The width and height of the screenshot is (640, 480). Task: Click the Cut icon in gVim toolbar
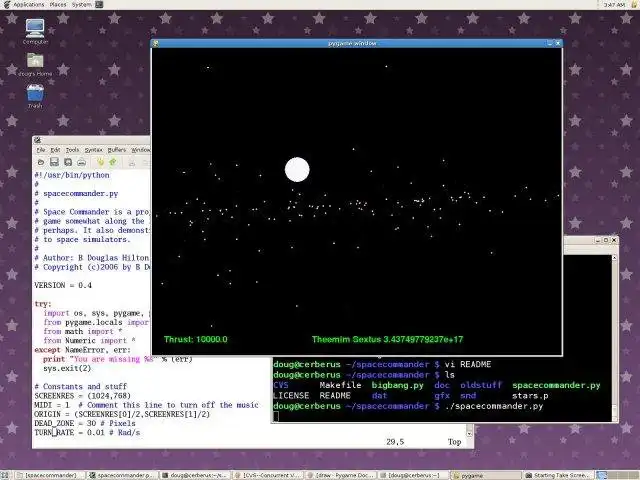(131, 163)
